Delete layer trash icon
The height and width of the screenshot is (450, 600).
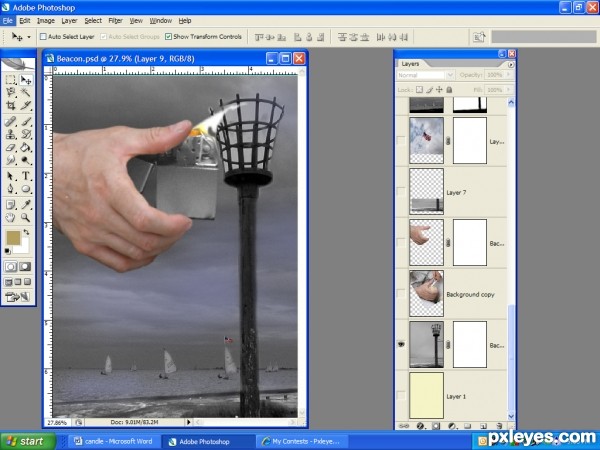(x=499, y=426)
